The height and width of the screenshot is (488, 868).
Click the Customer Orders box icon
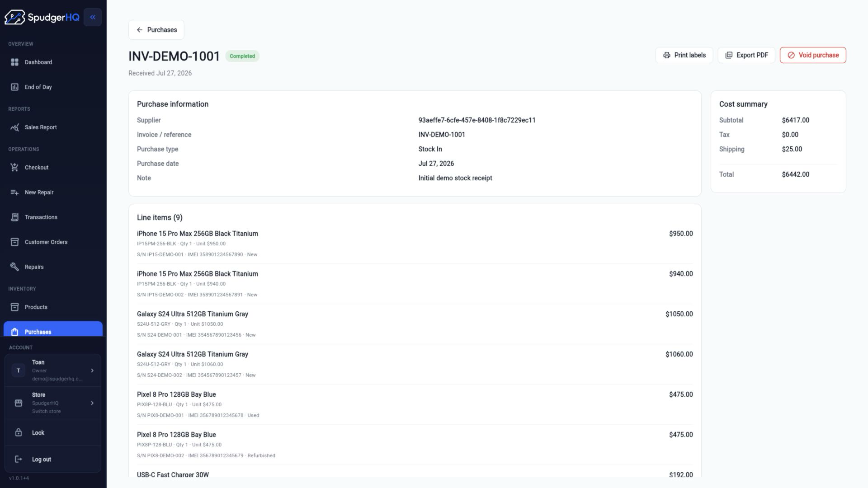pos(14,242)
